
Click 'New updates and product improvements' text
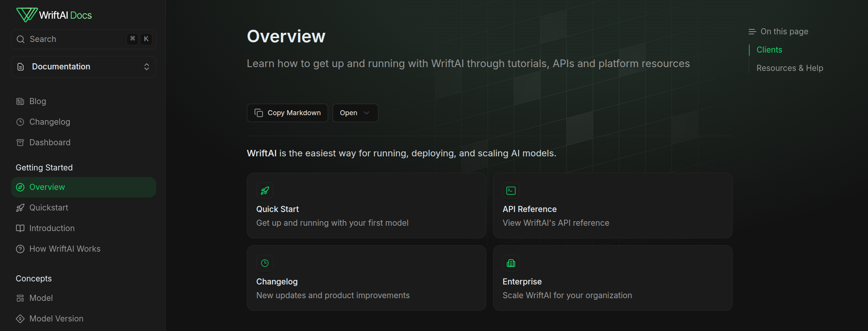point(333,296)
